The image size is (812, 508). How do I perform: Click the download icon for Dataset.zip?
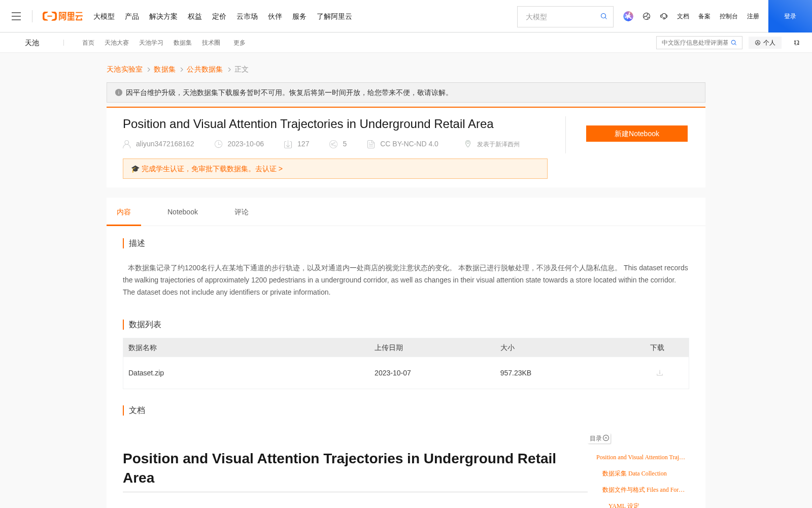click(660, 373)
